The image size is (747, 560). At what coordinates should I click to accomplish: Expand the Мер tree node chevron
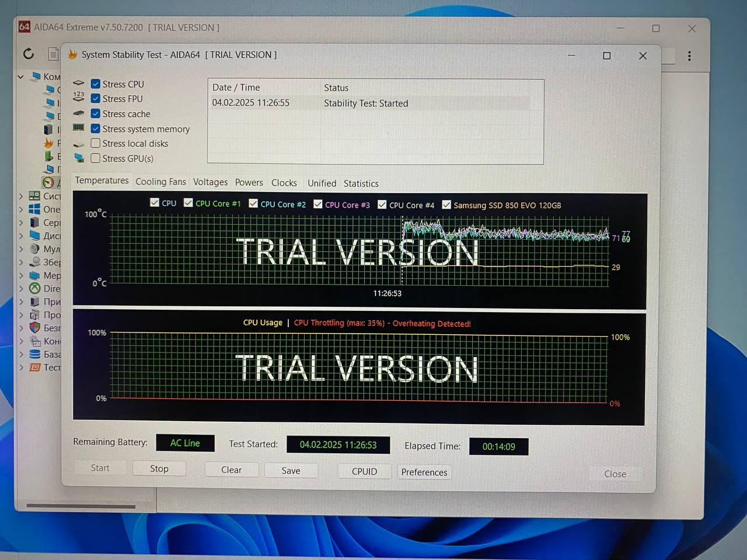(x=21, y=275)
